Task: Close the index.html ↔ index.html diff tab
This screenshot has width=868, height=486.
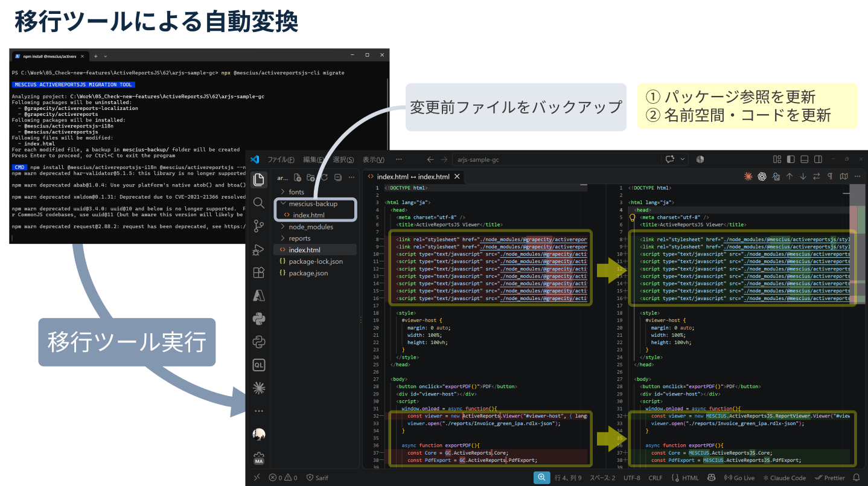Action: (x=457, y=177)
